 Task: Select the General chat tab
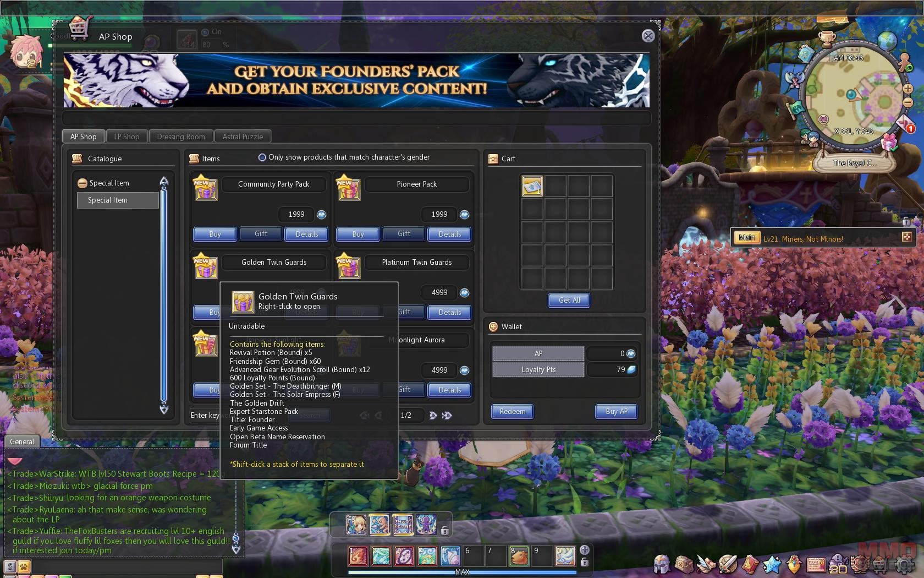(22, 441)
